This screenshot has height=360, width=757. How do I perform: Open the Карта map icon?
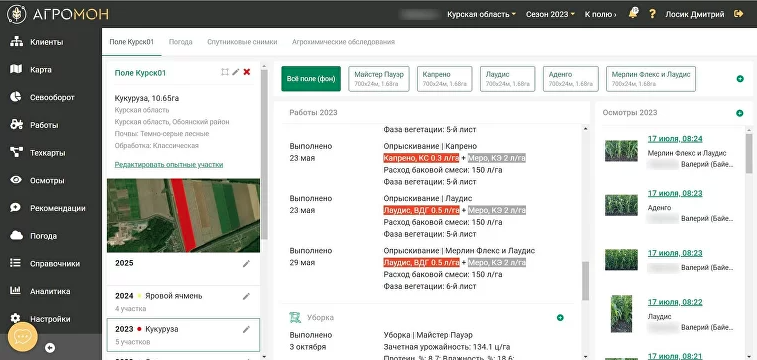(16, 69)
